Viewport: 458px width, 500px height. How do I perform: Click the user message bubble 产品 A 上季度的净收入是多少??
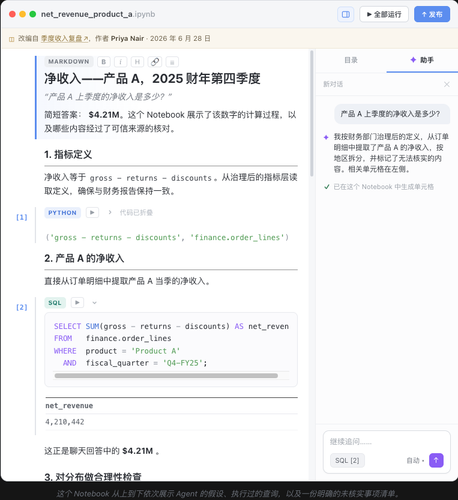(392, 114)
